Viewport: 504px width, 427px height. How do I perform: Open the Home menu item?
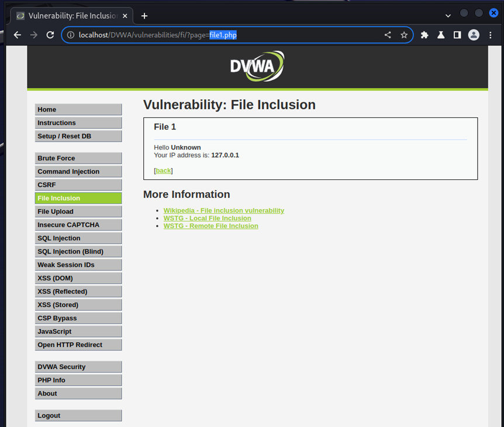point(78,109)
